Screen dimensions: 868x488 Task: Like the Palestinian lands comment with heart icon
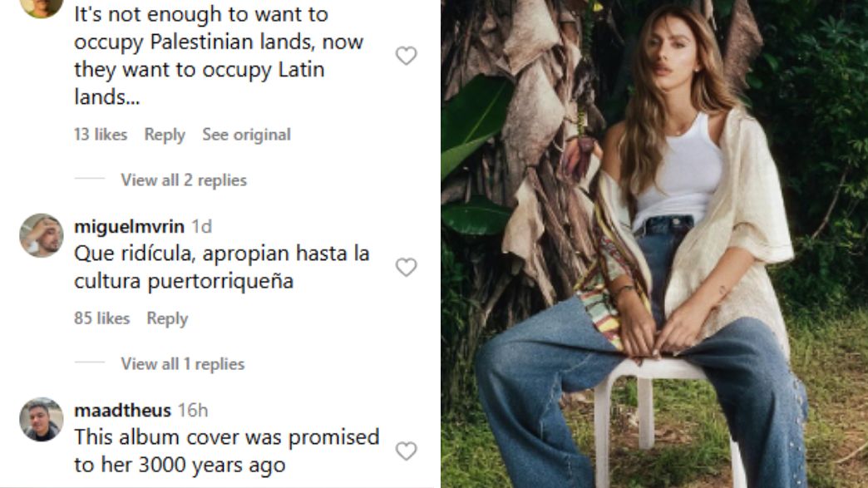tap(406, 56)
